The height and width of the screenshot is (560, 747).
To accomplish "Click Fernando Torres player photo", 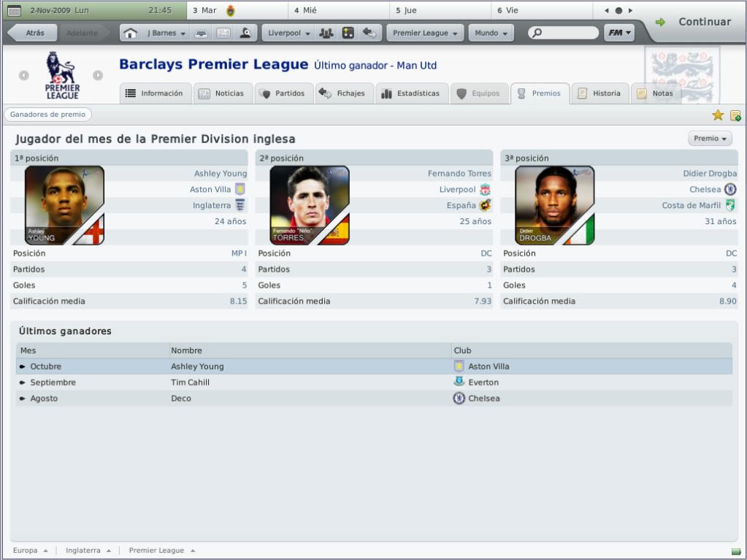I will point(310,205).
